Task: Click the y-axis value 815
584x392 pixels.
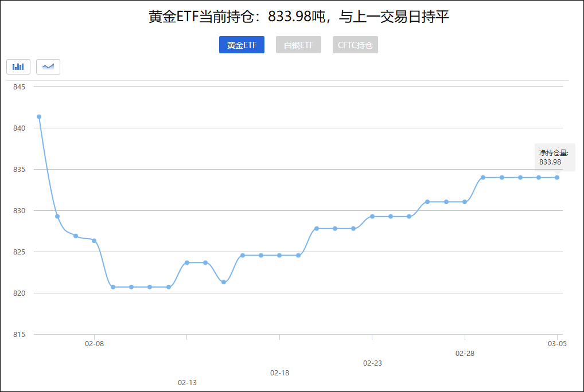Action: (x=19, y=335)
